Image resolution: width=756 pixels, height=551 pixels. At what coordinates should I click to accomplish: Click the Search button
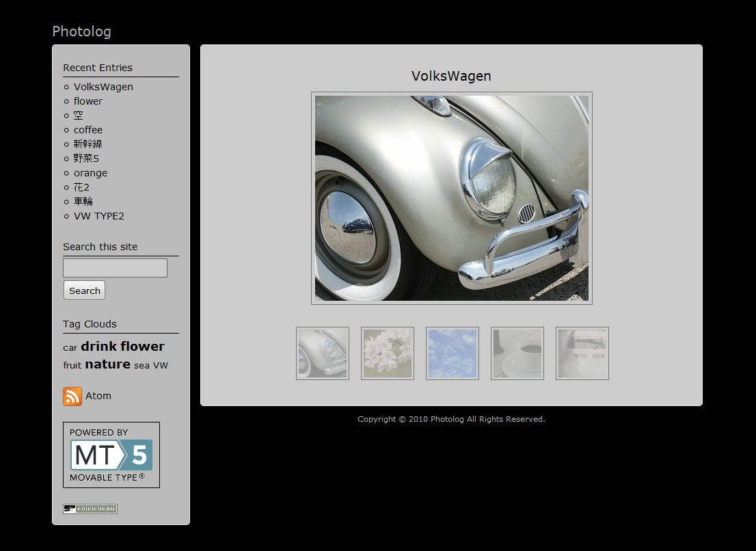84,291
